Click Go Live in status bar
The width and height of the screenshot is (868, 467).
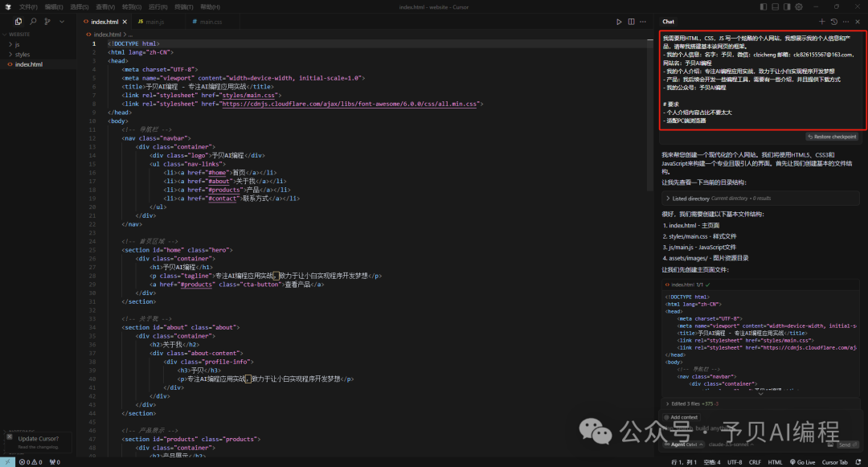800,462
